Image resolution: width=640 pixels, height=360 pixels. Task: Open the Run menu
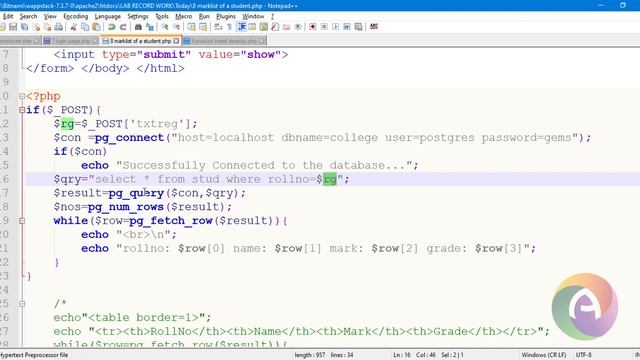pyautogui.click(x=204, y=16)
